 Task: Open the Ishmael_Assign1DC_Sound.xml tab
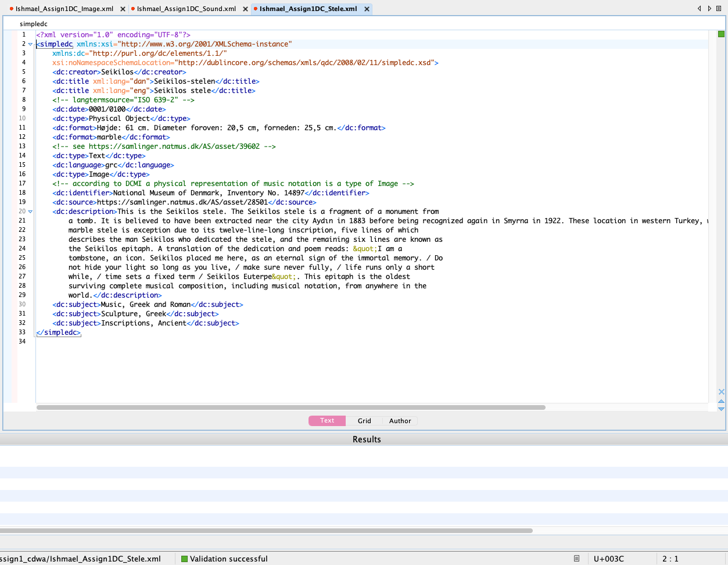coord(186,9)
